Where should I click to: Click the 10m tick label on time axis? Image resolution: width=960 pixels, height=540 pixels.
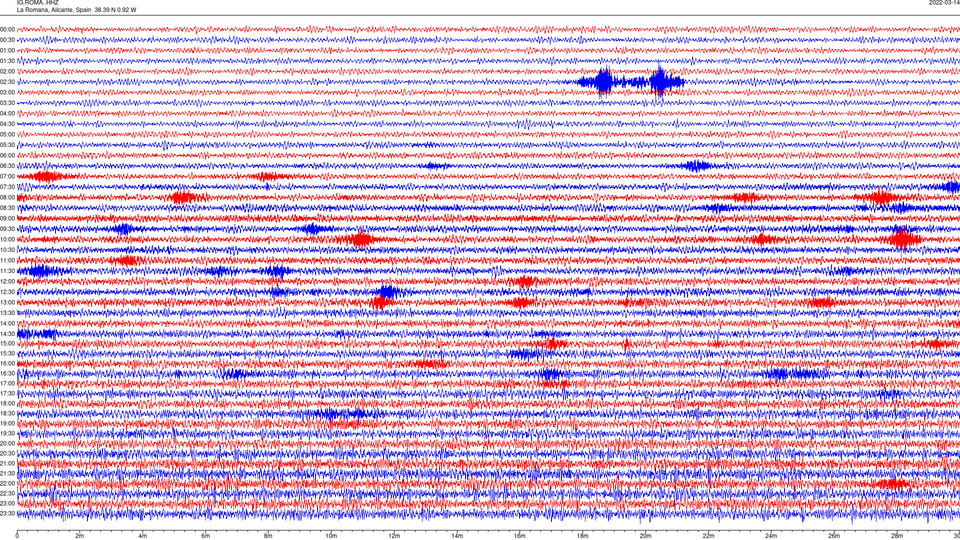click(331, 536)
